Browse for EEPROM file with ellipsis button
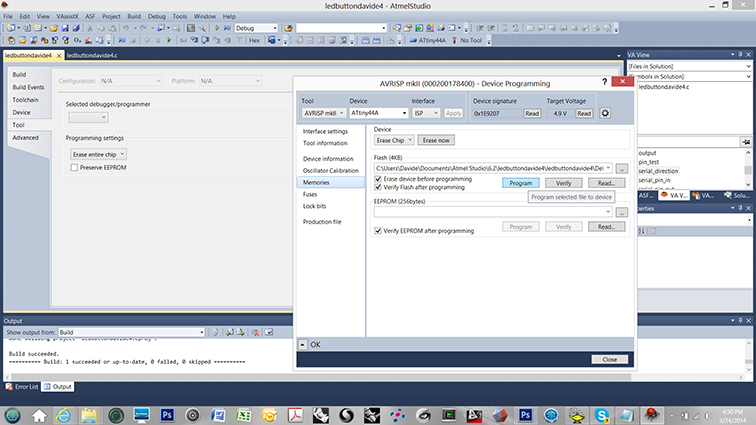This screenshot has width=756, height=425. [x=621, y=212]
